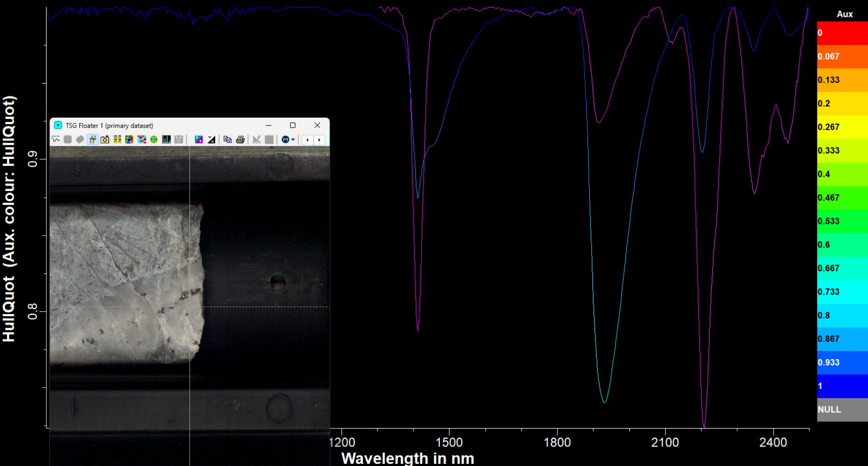Click the green and red mineral map icon
Screen dimensions: 868x466
(129, 139)
